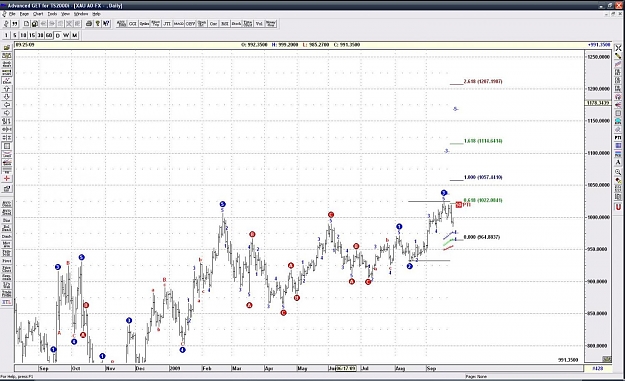
Task: Activate the magnifier zoom tool
Action: tap(618, 172)
